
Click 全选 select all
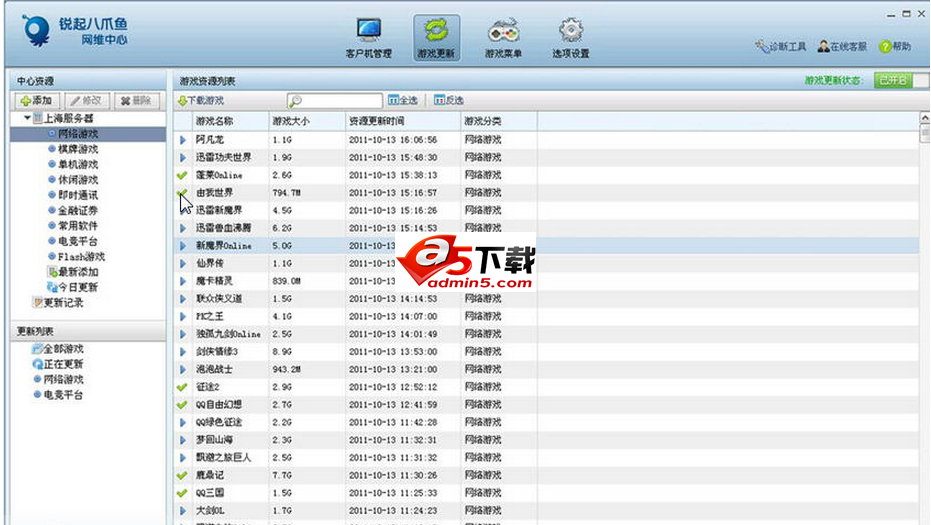coord(403,100)
